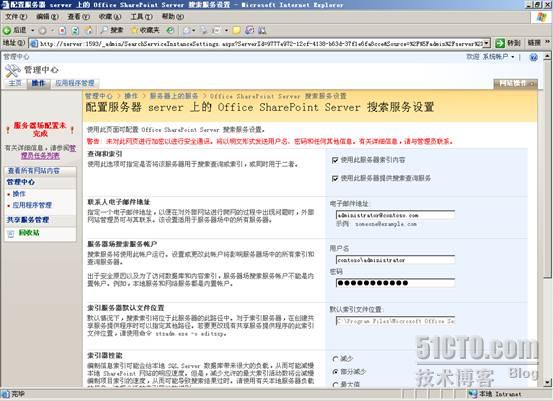Click 共享服务管理 sidebar heading

point(28,220)
